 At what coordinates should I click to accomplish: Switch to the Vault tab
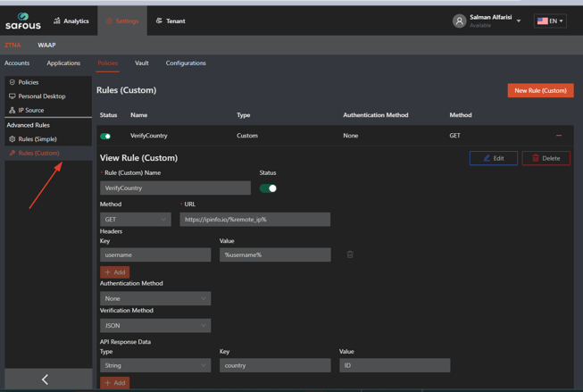tap(142, 63)
